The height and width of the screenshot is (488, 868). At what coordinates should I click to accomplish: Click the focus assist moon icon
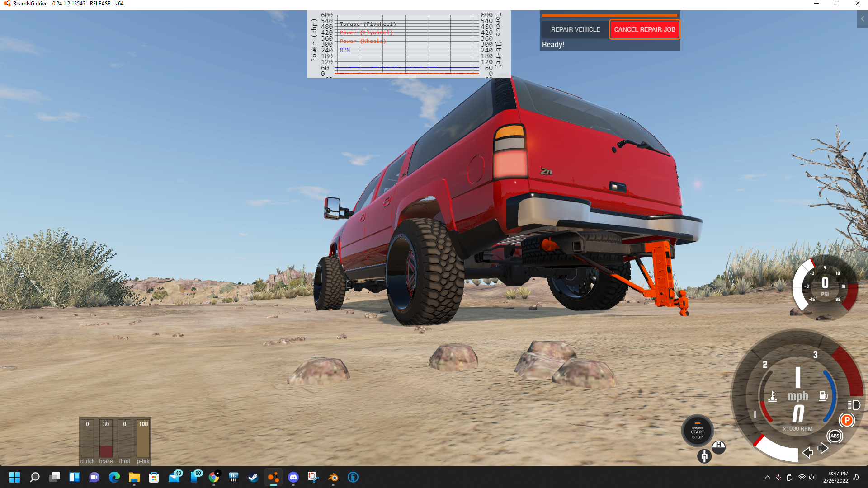pyautogui.click(x=856, y=477)
